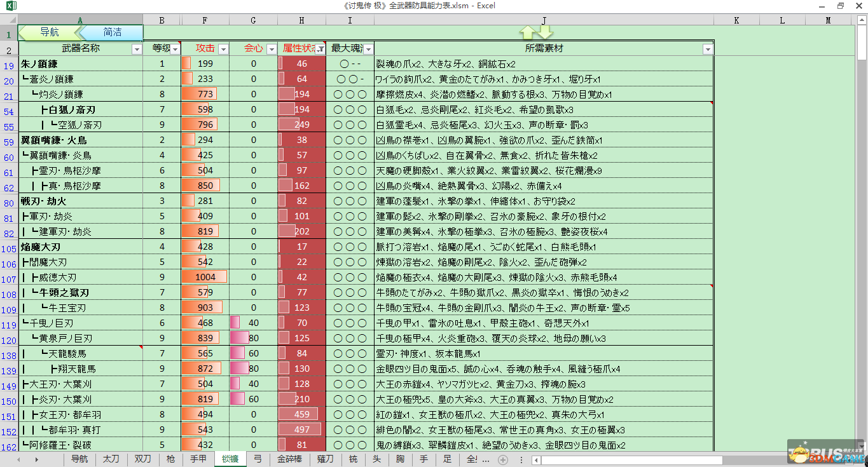Add a new sheet with plus icon
This screenshot has width=868, height=467.
pyautogui.click(x=503, y=459)
